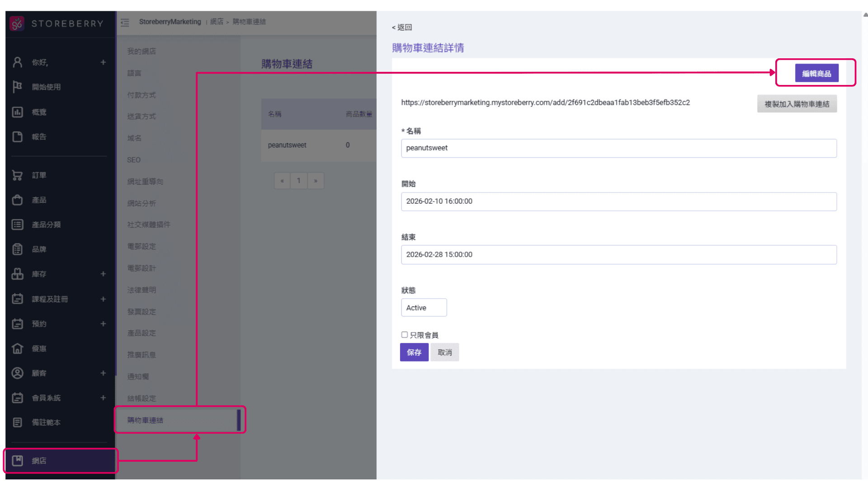
Task: Click the Storeberry logo icon
Action: click(17, 23)
